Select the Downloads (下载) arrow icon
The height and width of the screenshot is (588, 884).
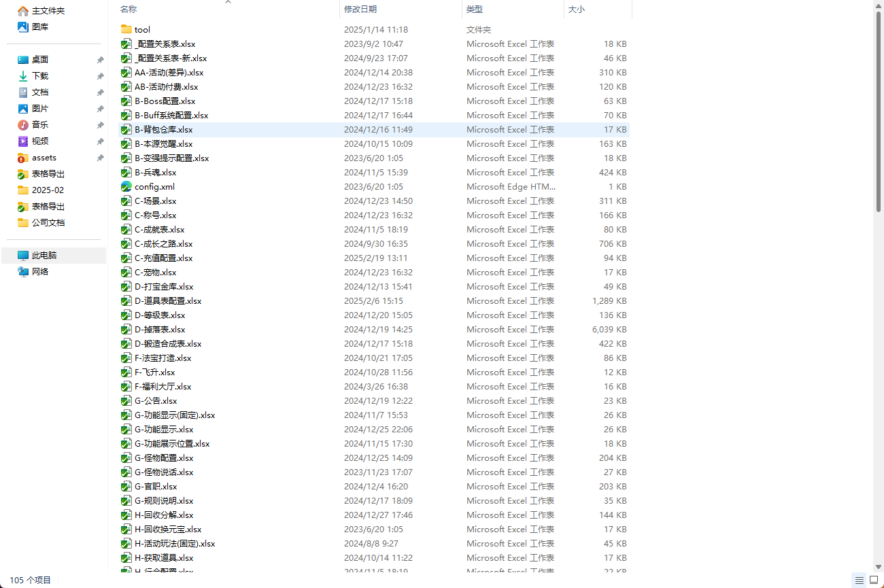[x=23, y=76]
